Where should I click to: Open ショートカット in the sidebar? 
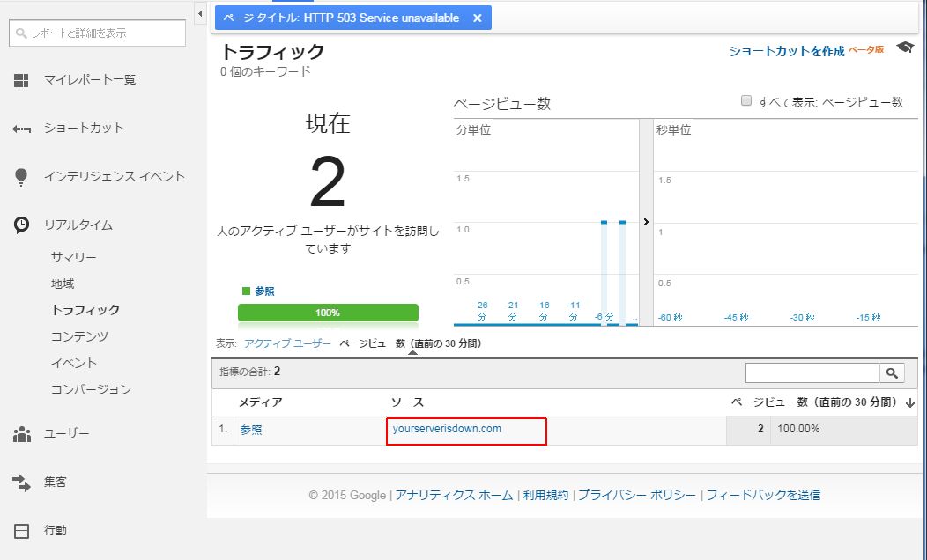click(x=84, y=129)
